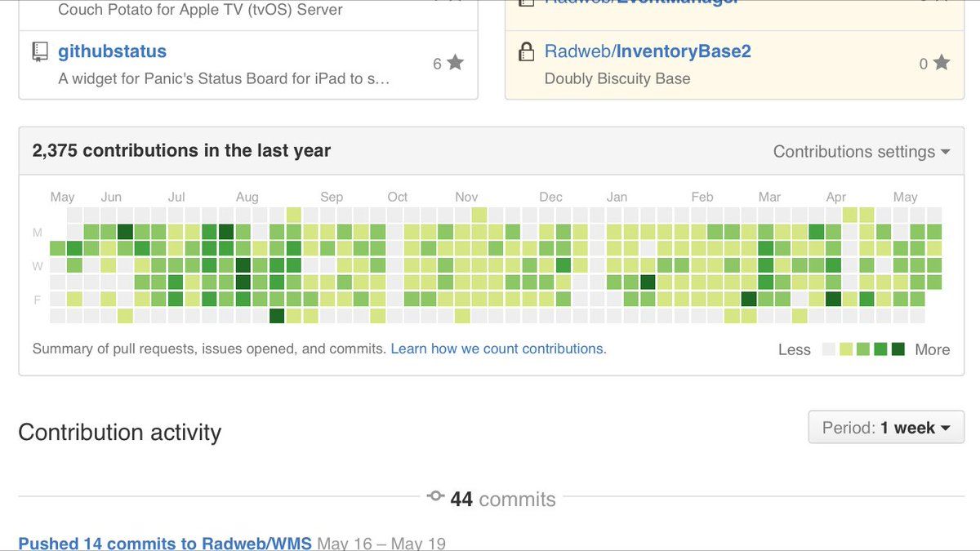Viewport: 980px width, 551px height.
Task: Open Pushed 14 commits to Radweb/WMS link
Action: pyautogui.click(x=165, y=543)
